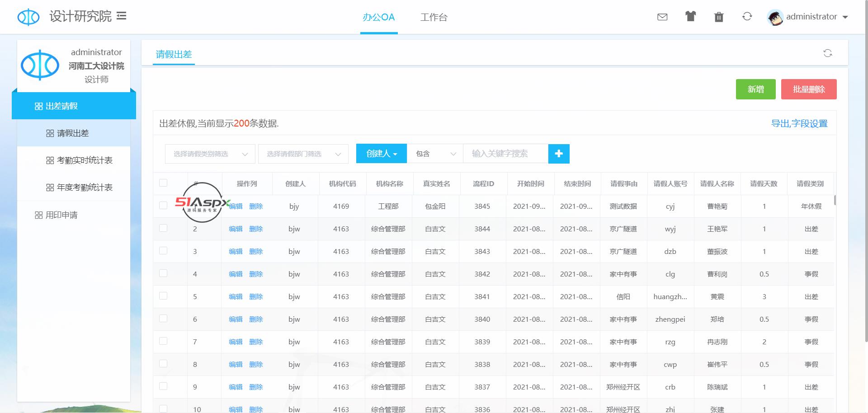Image resolution: width=868 pixels, height=413 pixels.
Task: Click the shirt theme icon
Action: tap(690, 17)
